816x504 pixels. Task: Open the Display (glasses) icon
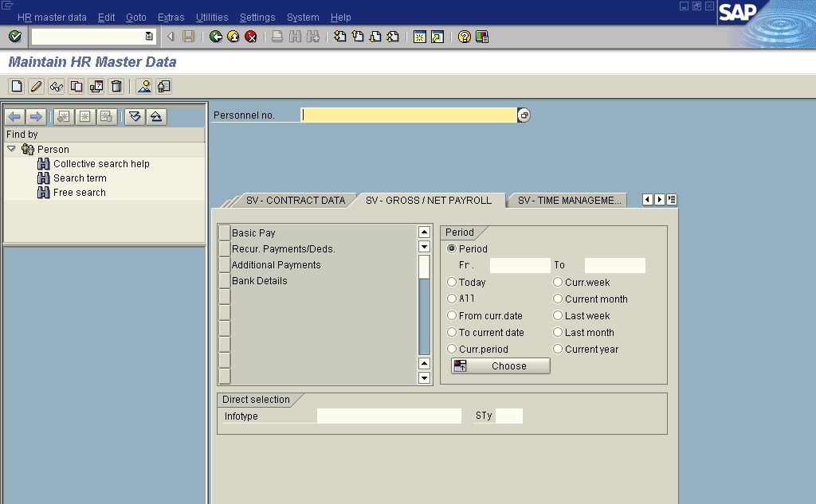(55, 86)
